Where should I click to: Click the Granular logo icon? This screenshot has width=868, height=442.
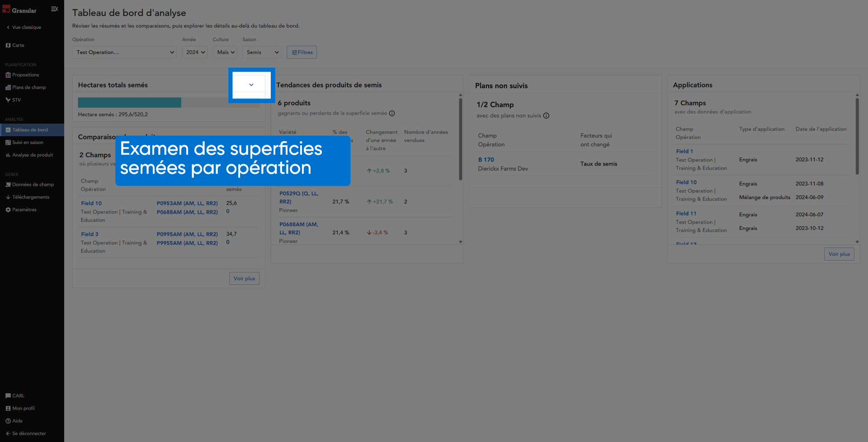coord(6,9)
